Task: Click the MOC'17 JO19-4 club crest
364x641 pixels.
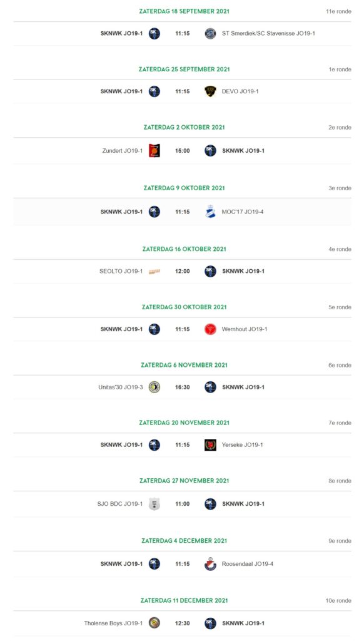Action: pos(210,212)
